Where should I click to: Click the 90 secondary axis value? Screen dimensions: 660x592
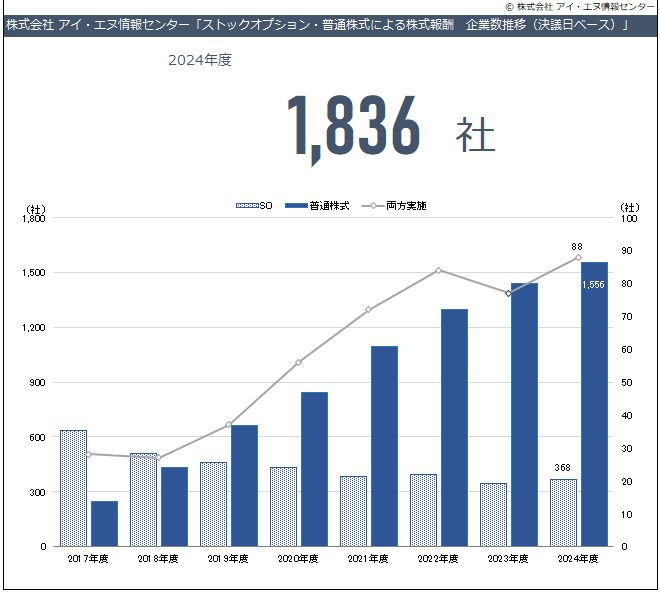click(627, 251)
